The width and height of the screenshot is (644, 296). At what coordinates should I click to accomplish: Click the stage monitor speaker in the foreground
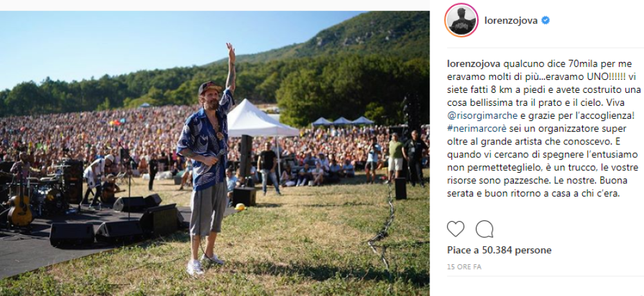point(72,235)
